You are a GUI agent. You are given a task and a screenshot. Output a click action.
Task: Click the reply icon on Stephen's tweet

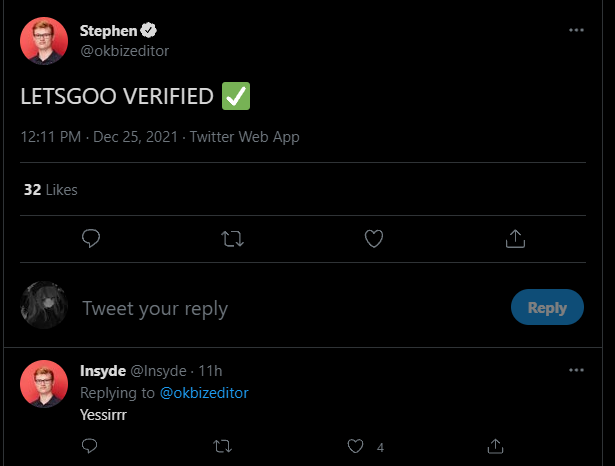90,238
